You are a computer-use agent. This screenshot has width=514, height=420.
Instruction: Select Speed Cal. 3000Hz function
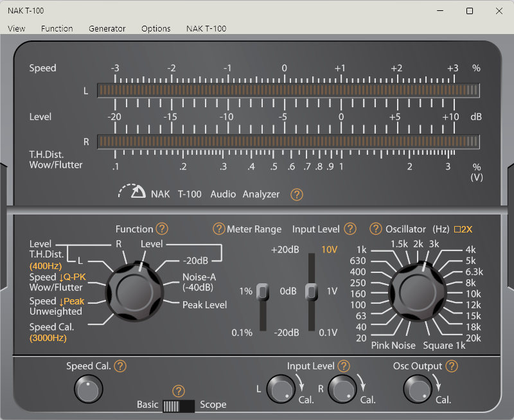click(x=52, y=332)
